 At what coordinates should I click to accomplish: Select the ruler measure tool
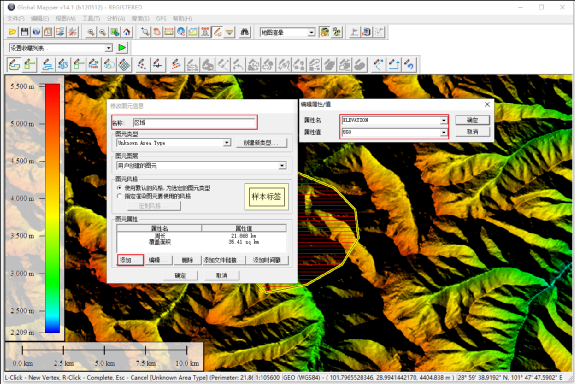[169, 32]
